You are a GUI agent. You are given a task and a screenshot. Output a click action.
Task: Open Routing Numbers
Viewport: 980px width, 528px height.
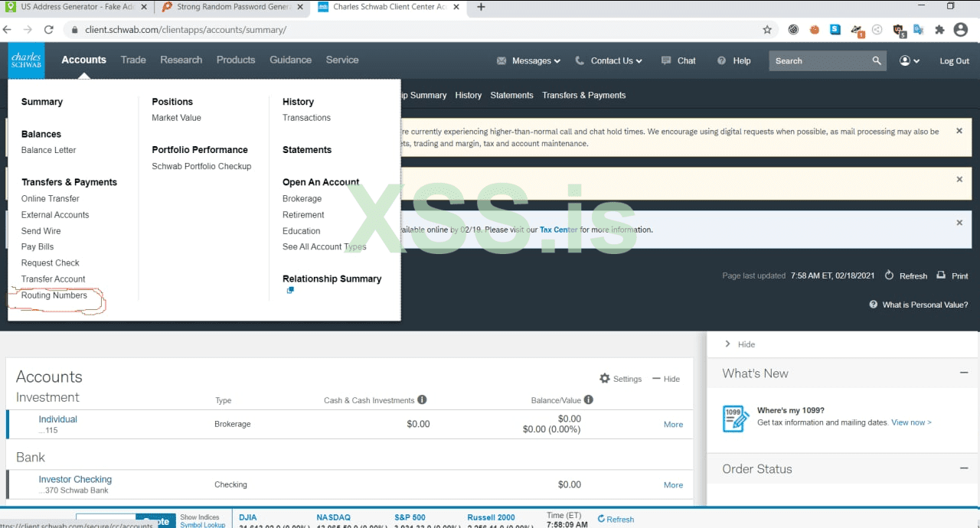54,295
